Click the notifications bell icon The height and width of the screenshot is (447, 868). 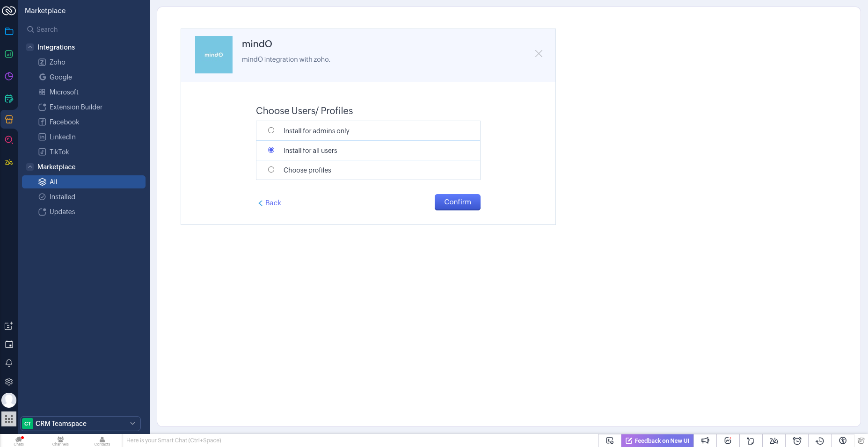point(9,363)
